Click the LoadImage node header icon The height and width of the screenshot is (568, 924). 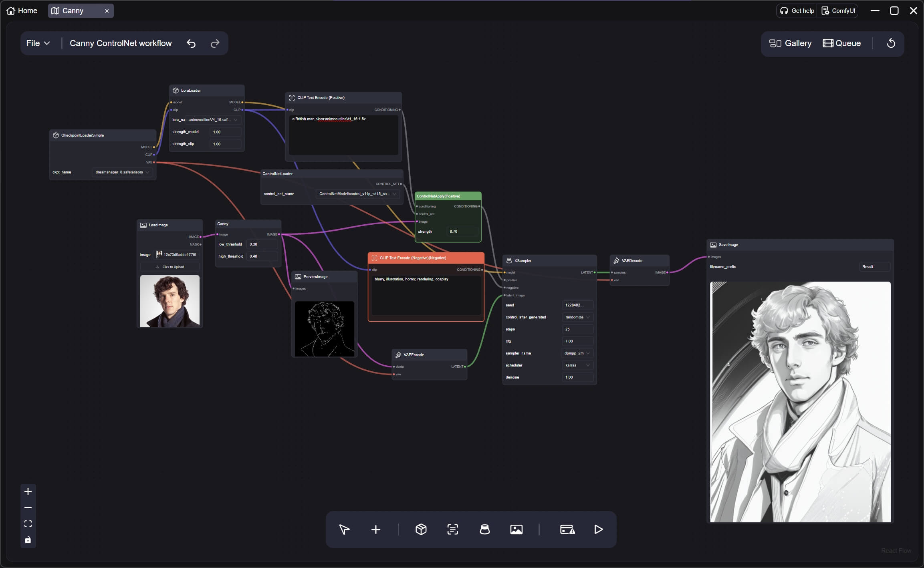coord(143,225)
